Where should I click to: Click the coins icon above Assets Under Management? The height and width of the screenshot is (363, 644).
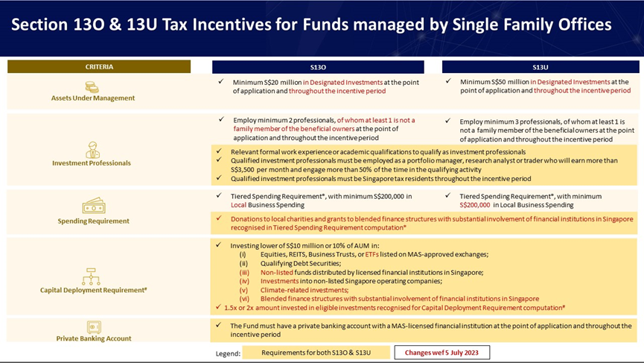[92, 86]
